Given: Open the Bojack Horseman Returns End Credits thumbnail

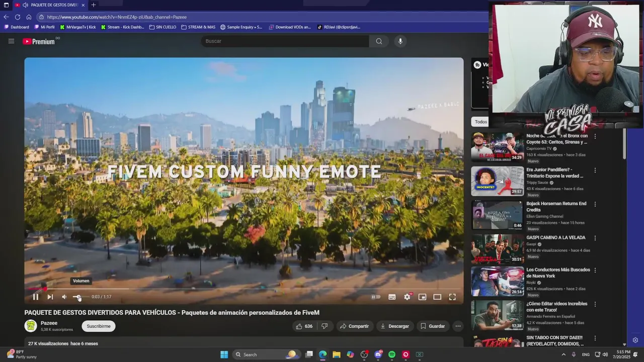Looking at the screenshot, I should 497,215.
